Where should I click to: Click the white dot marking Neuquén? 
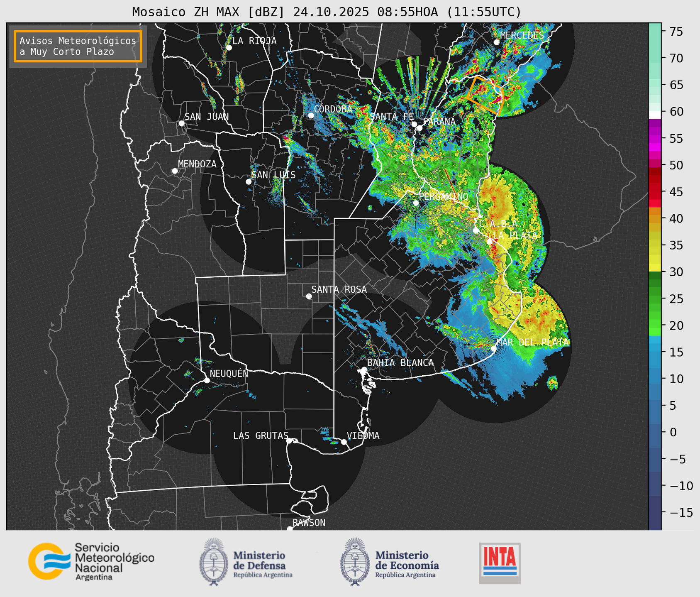coord(207,380)
